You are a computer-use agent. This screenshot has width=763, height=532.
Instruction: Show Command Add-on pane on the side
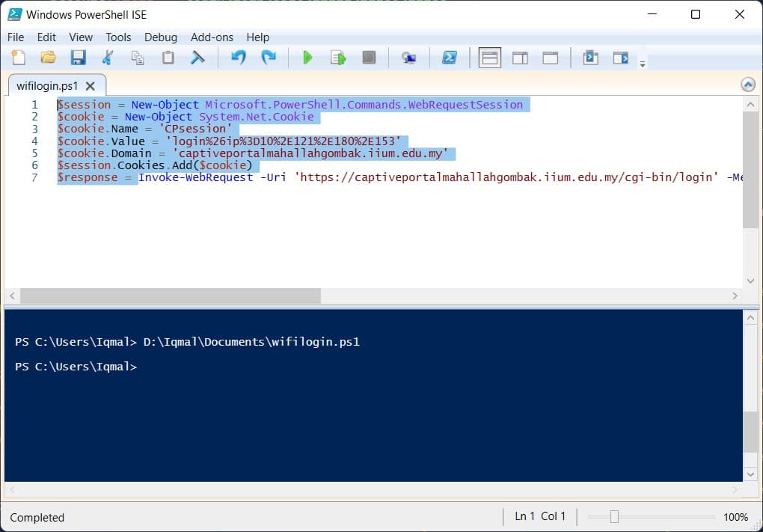click(x=621, y=58)
